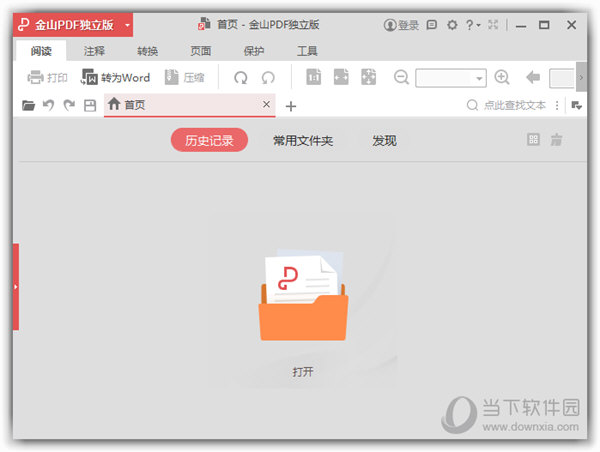The width and height of the screenshot is (600, 452).
Task: Add a new tab with plus
Action: pyautogui.click(x=291, y=106)
